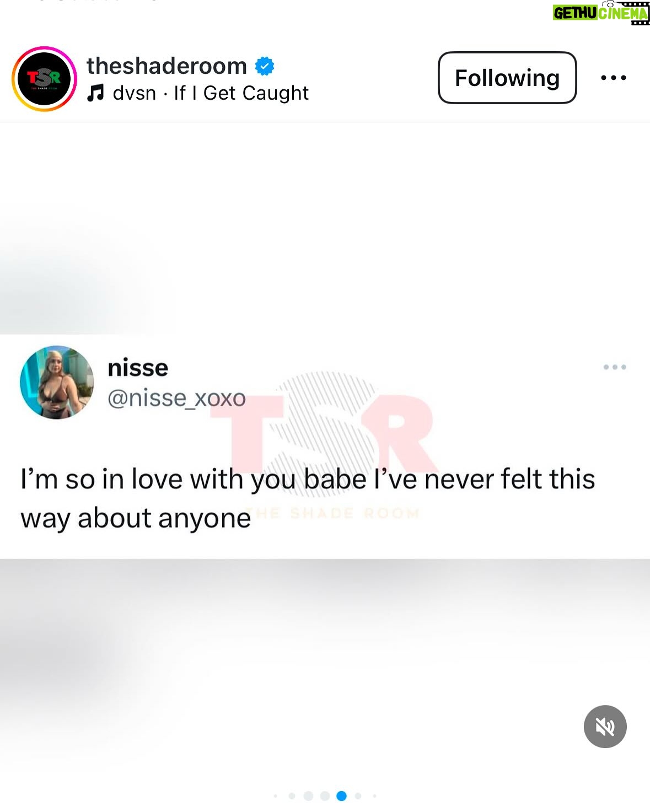Open the music note audio icon
Screen dimensions: 650x812
tap(95, 93)
